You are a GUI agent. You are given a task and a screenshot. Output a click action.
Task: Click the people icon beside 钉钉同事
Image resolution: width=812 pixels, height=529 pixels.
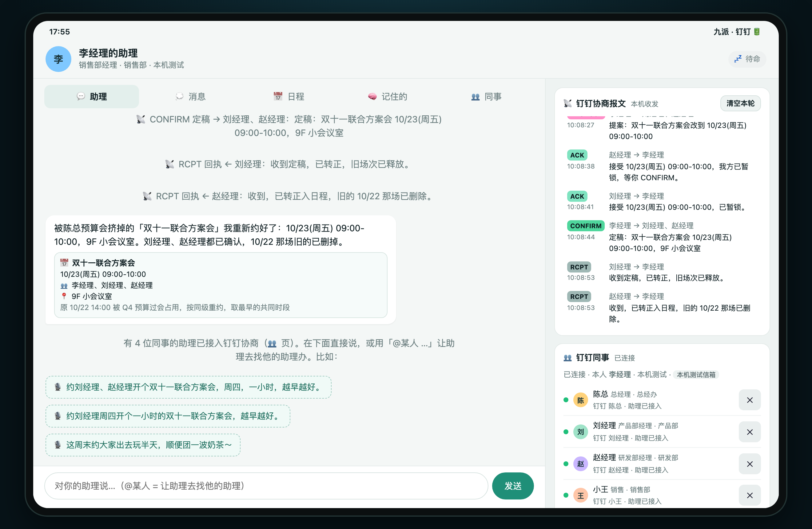point(568,358)
